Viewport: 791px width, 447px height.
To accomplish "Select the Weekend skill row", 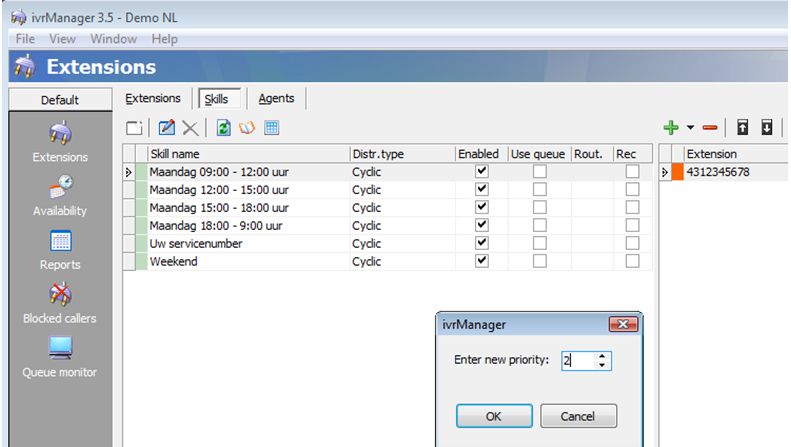I will click(387, 261).
